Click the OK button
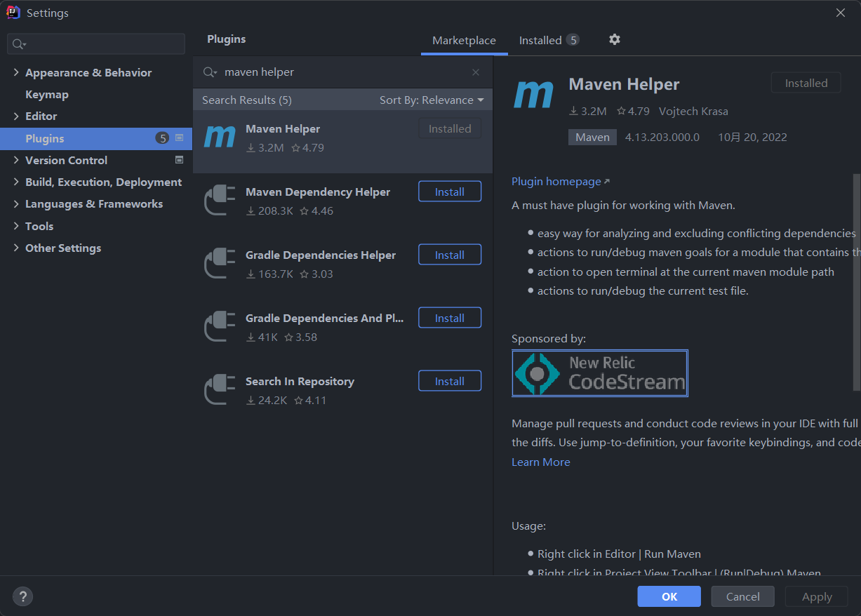 click(669, 596)
